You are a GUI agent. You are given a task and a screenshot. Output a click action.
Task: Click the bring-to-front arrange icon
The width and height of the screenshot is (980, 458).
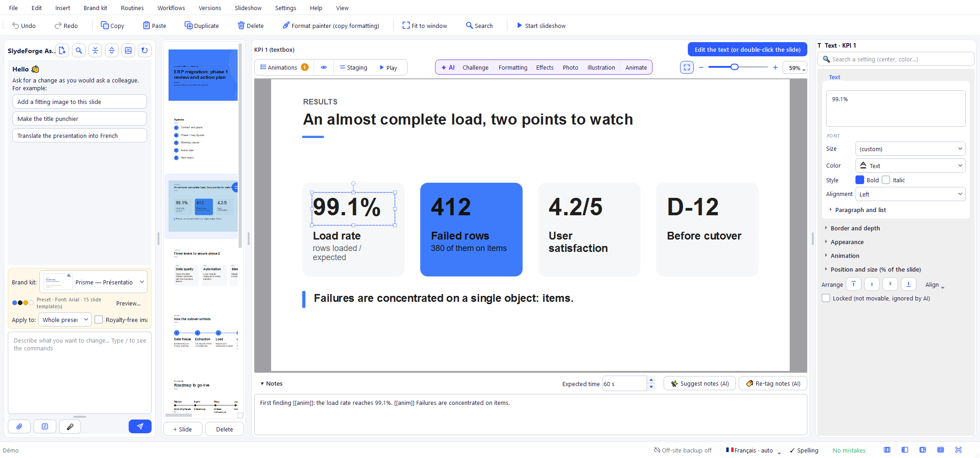[x=854, y=284]
